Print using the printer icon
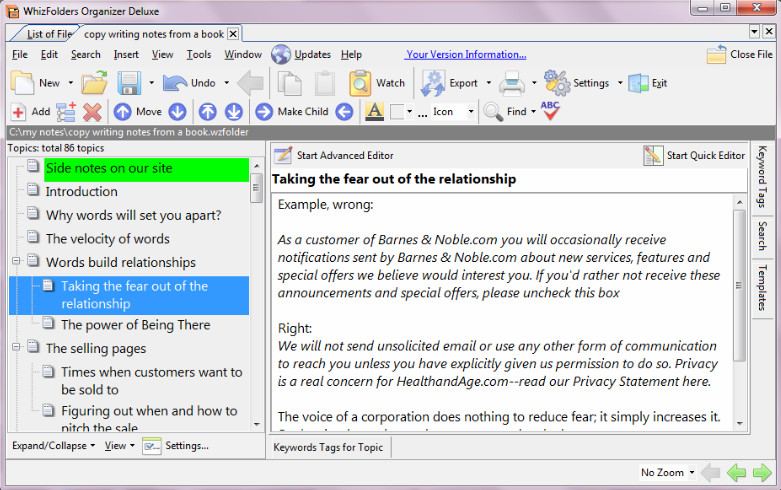Viewport: 781px width, 490px height. coord(512,83)
